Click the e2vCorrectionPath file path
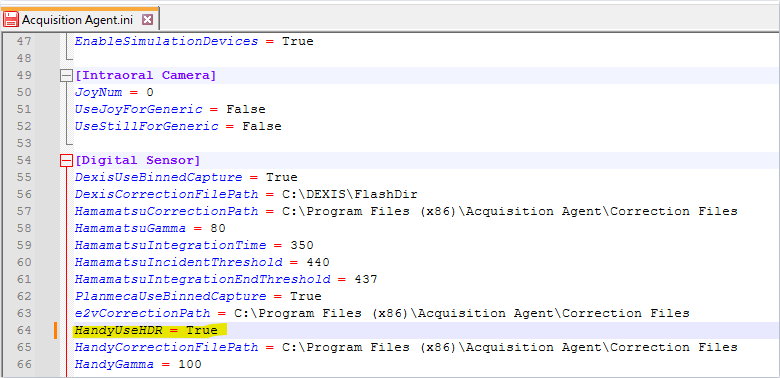Image resolution: width=780 pixels, height=378 pixels. (x=462, y=313)
